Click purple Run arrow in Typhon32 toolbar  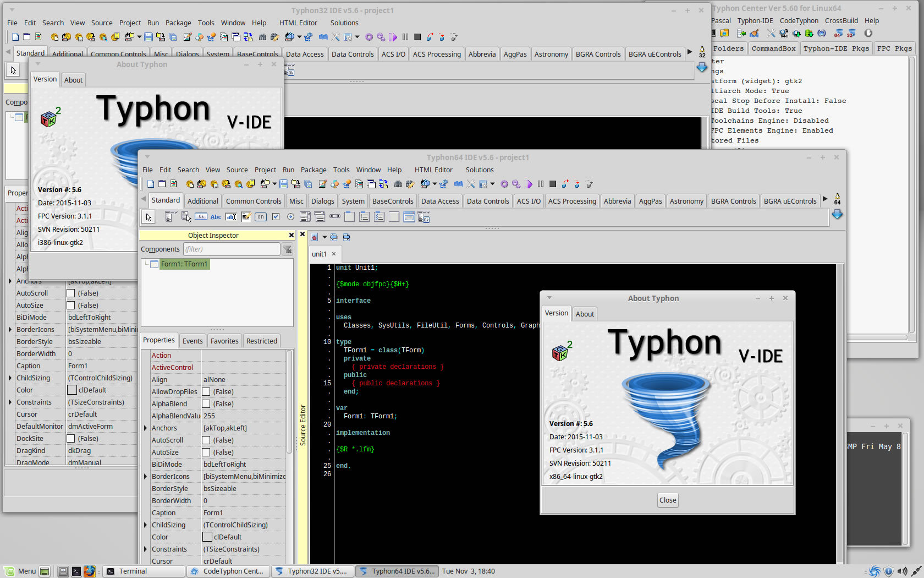click(393, 37)
